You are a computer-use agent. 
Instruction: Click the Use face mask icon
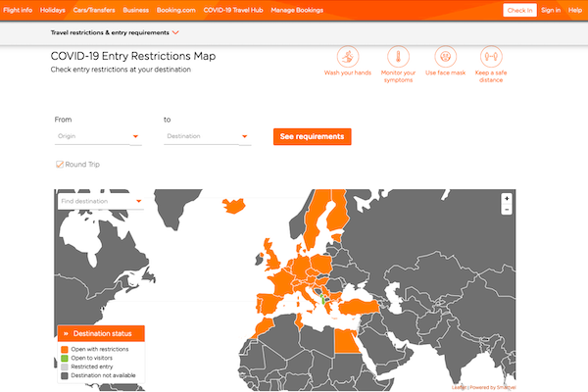445,56
